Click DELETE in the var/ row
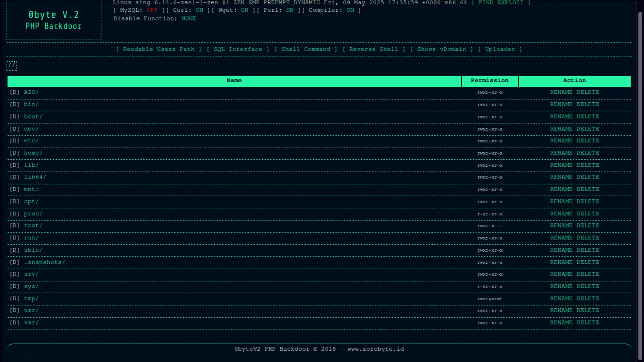Screen dimensions: 644x362 (x=588, y=323)
